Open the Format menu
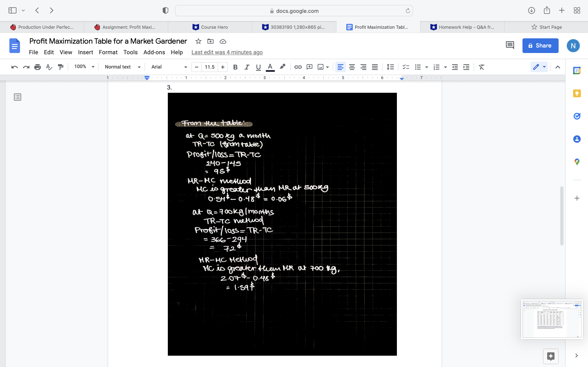 coord(108,52)
